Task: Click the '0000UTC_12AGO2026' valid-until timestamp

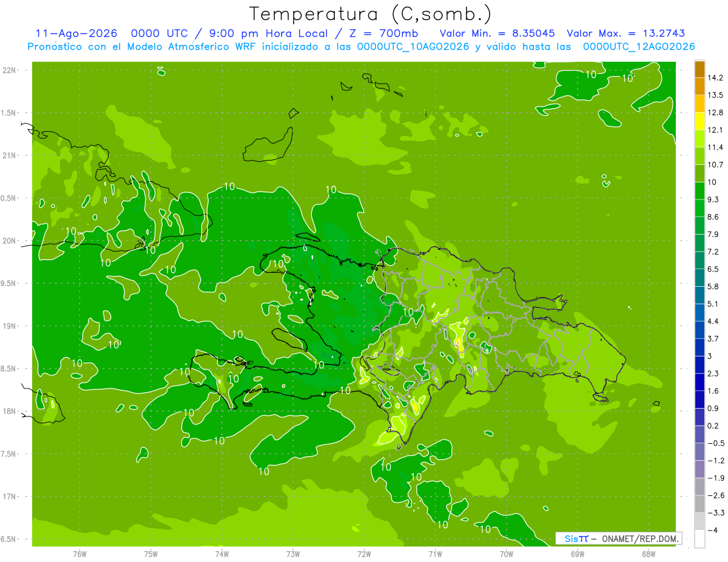Action: tap(639, 47)
